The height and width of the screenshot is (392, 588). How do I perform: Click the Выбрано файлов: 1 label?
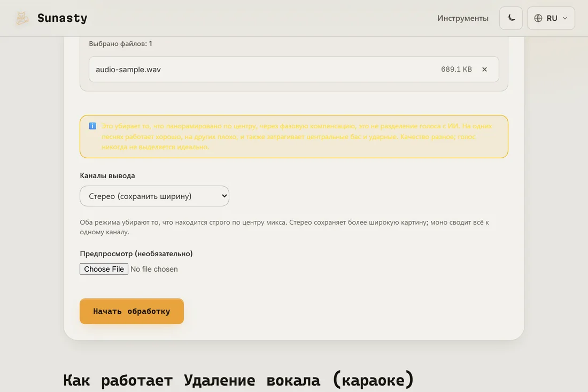tap(120, 43)
